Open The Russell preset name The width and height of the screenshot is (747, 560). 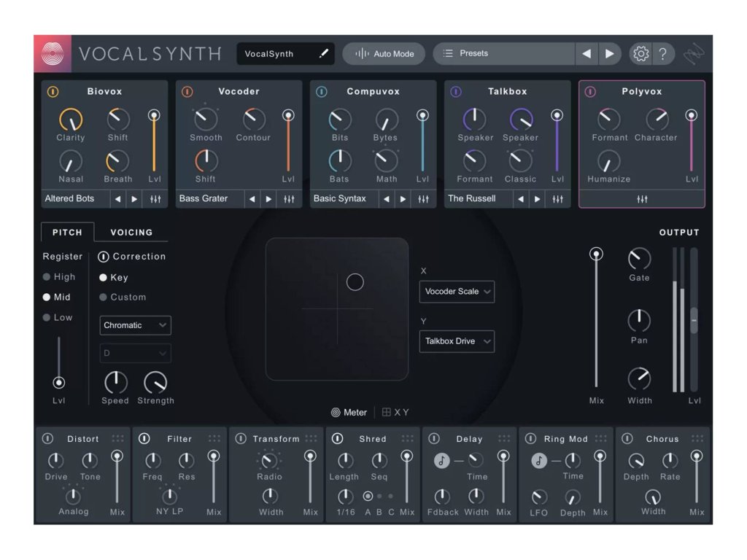472,198
